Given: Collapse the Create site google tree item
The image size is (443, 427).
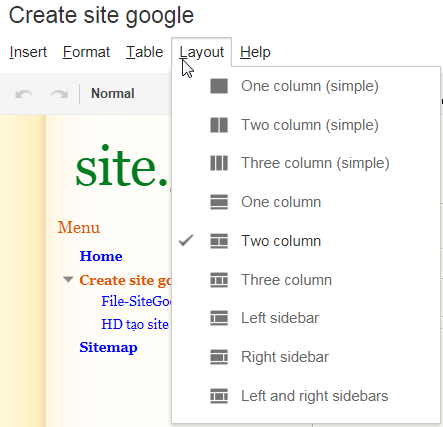Looking at the screenshot, I should point(68,279).
